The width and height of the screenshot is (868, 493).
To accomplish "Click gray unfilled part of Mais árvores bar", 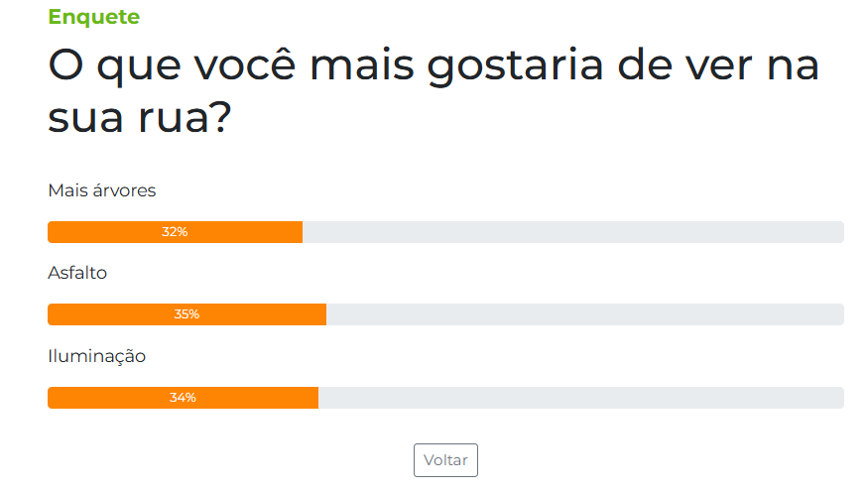I will (573, 232).
